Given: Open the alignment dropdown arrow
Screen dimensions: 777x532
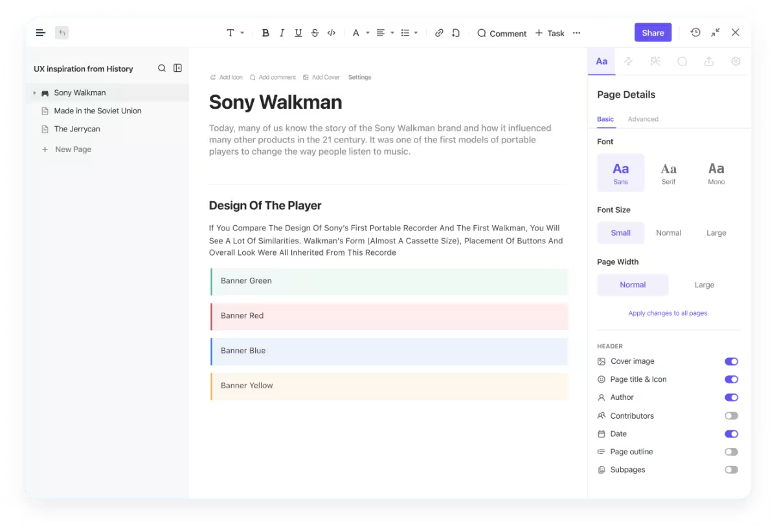Looking at the screenshot, I should [392, 33].
